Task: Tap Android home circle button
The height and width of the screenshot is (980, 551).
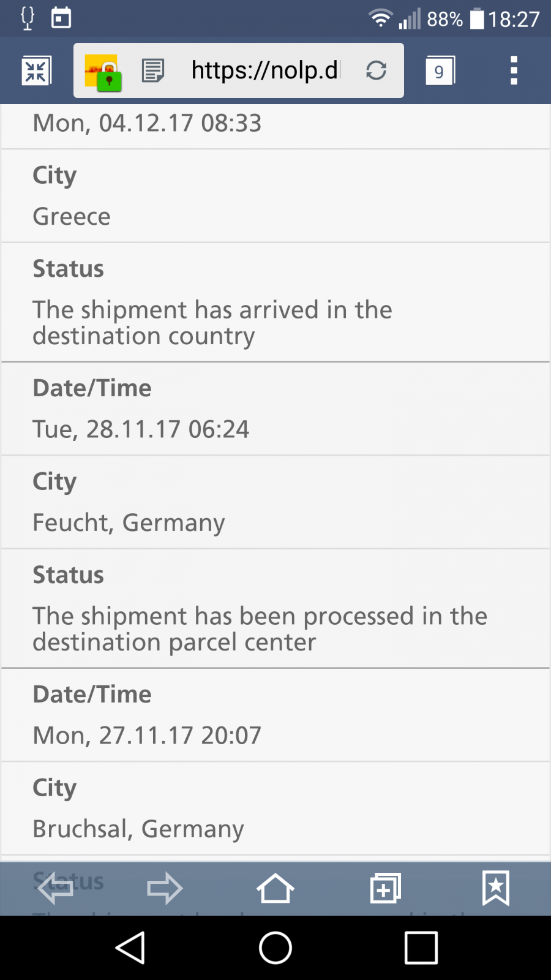Action: click(x=275, y=948)
